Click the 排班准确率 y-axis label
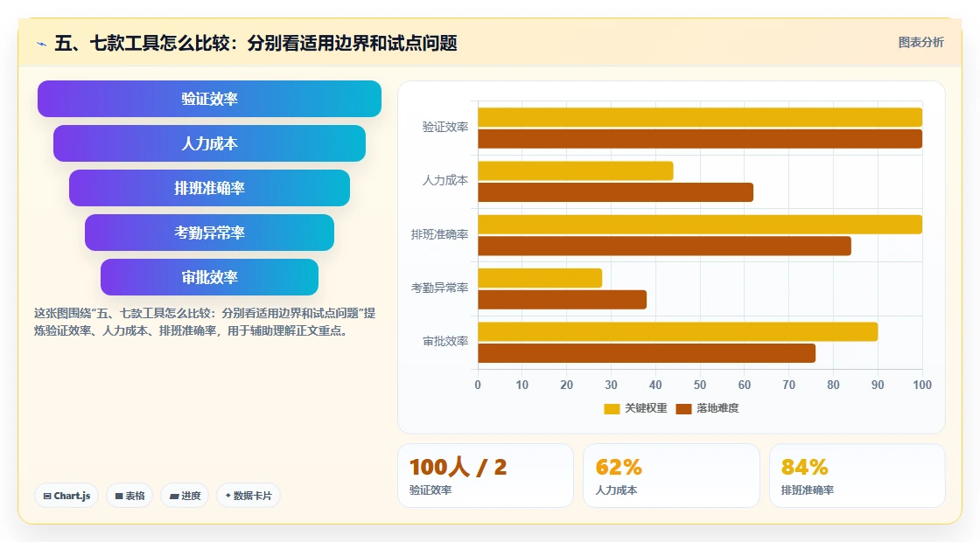980x542 pixels. (x=439, y=234)
